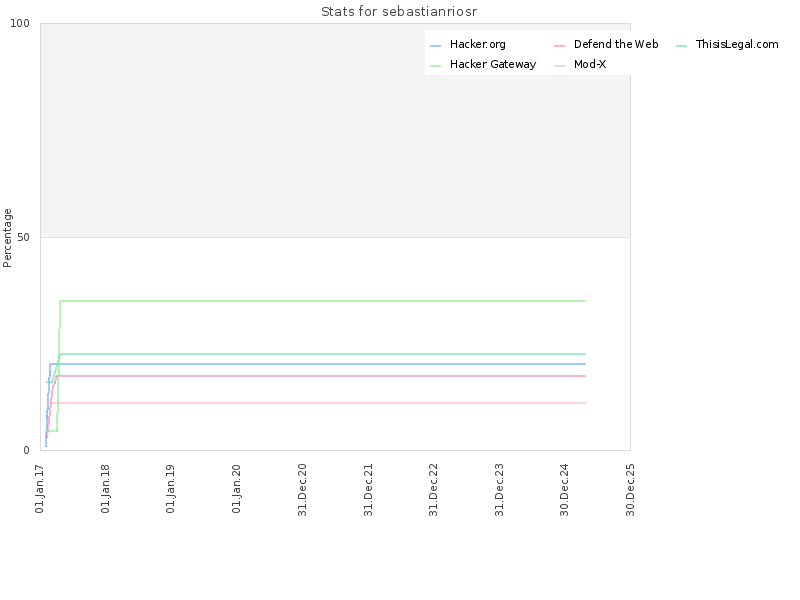Click the 01.Jan.18 date label

point(105,488)
